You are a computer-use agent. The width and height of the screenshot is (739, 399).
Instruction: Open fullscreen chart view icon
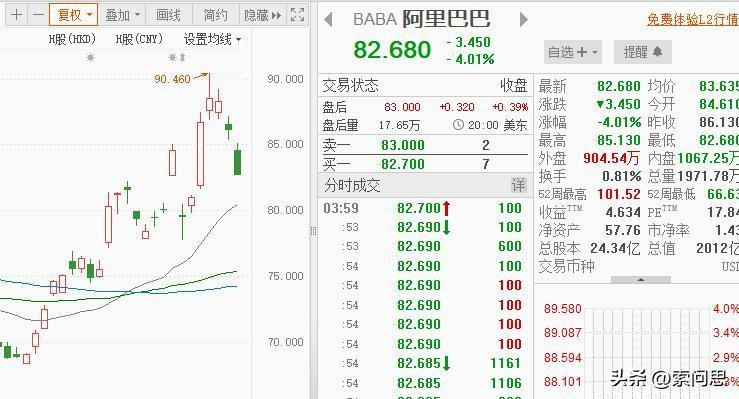point(297,15)
